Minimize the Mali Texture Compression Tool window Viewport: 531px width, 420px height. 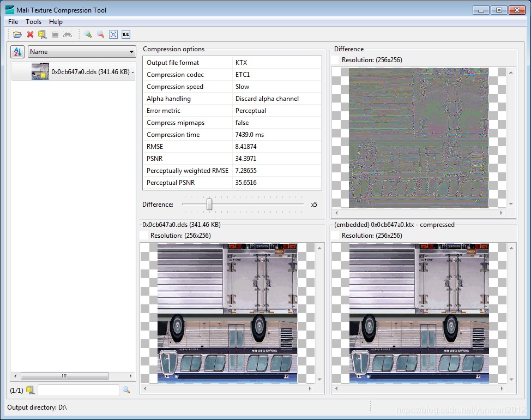click(x=481, y=10)
